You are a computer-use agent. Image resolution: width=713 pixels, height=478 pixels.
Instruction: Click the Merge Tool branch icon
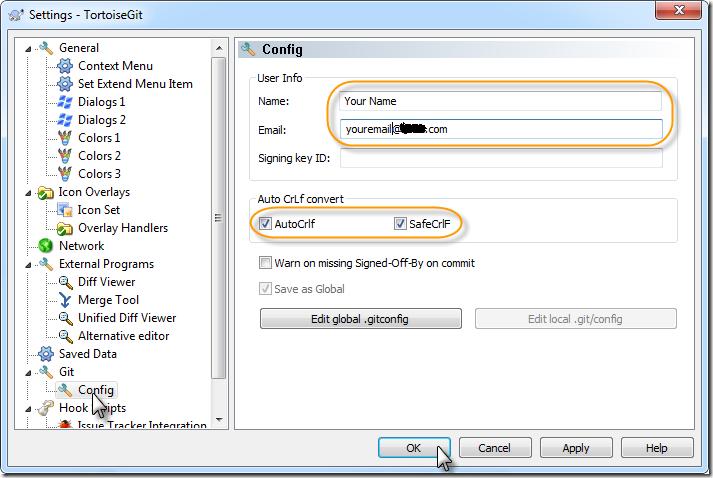click(x=65, y=300)
